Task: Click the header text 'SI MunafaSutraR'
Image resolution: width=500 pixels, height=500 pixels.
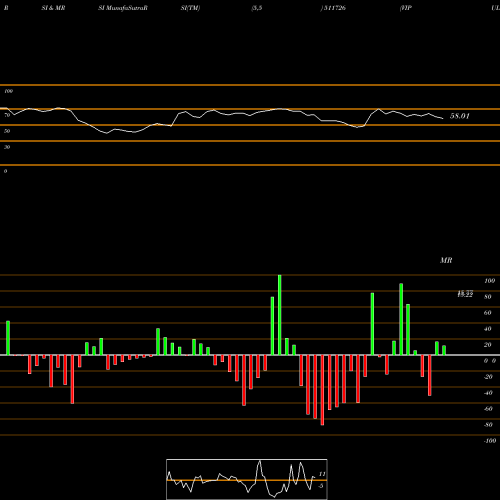Action: [x=123, y=8]
